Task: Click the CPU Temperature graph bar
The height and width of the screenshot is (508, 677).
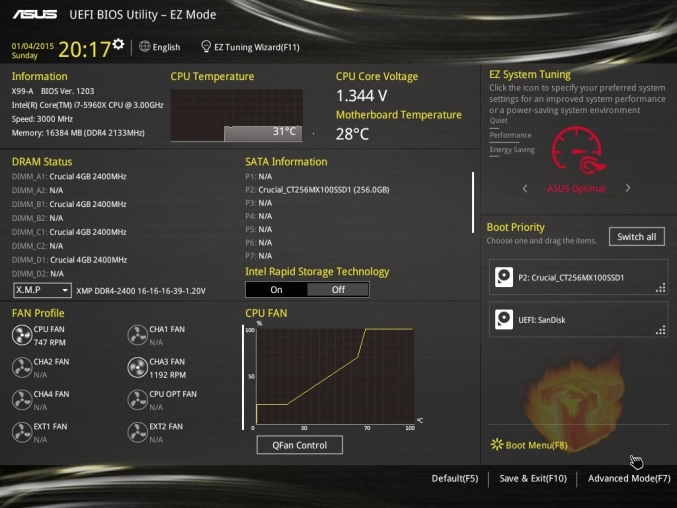Action: pyautogui.click(x=263, y=133)
